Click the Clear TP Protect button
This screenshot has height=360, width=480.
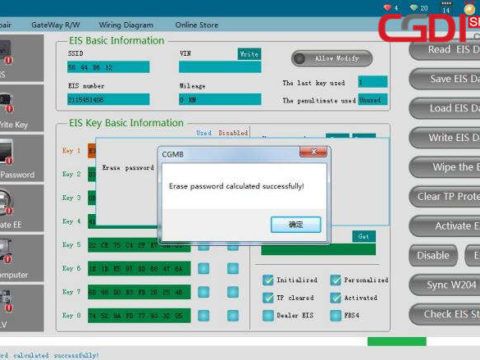(445, 197)
